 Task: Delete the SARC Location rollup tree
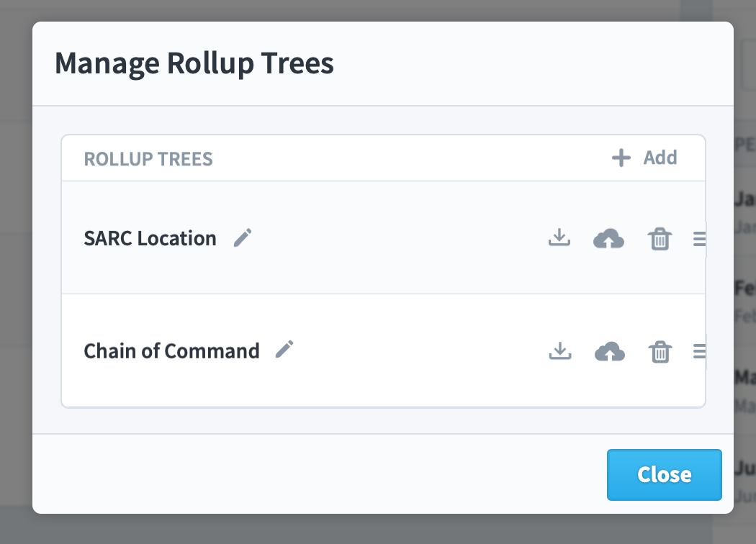[x=660, y=238]
